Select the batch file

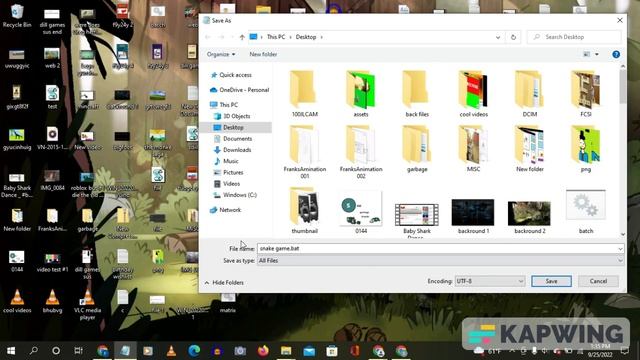click(586, 212)
